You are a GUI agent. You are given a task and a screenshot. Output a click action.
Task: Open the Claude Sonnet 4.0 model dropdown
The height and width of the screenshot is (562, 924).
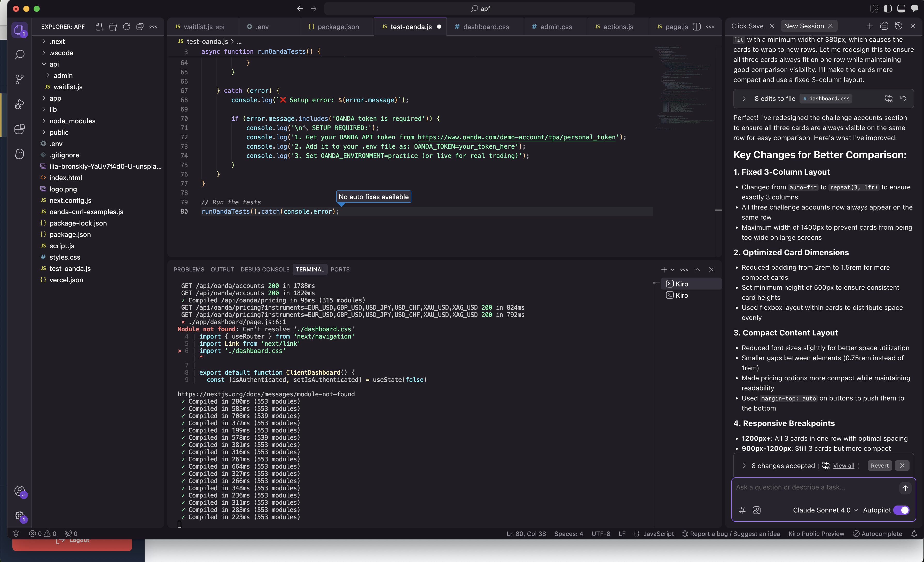click(825, 510)
